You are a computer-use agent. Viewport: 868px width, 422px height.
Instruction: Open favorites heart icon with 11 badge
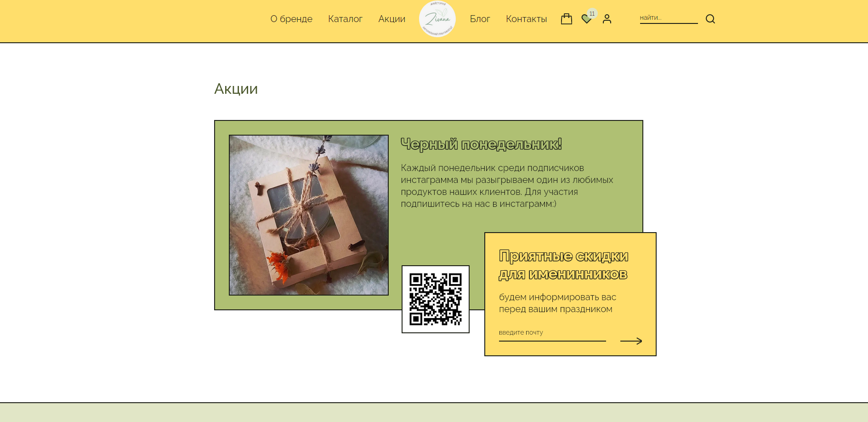tap(587, 18)
